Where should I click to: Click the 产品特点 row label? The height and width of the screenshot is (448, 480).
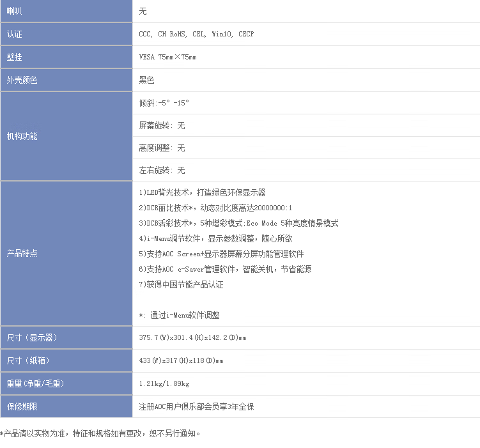click(x=22, y=253)
